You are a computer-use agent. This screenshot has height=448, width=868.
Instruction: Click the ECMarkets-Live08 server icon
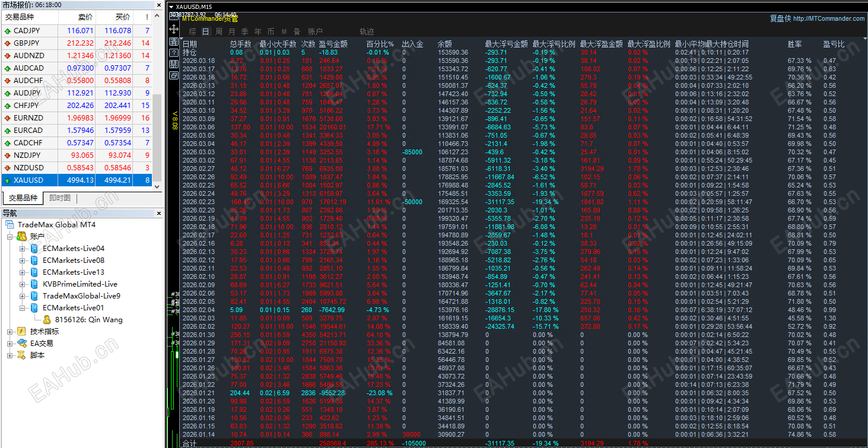pyautogui.click(x=34, y=260)
